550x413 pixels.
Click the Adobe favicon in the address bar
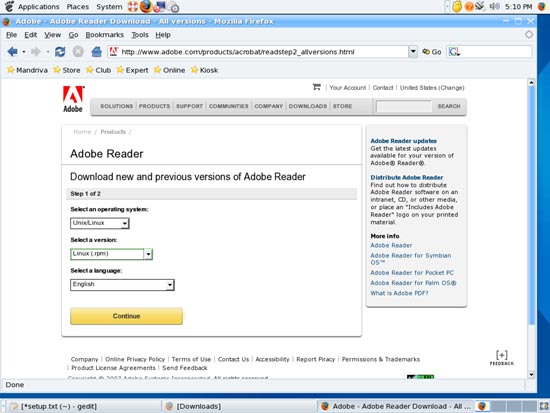(114, 52)
